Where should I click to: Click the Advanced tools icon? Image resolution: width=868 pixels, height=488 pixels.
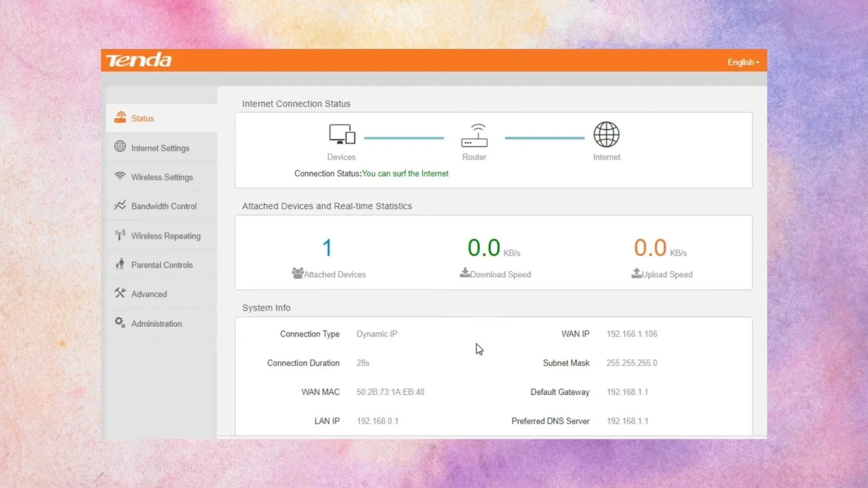120,293
